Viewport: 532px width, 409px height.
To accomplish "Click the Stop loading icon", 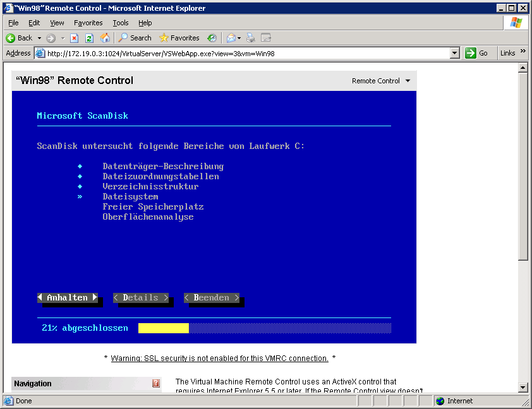I will (74, 38).
